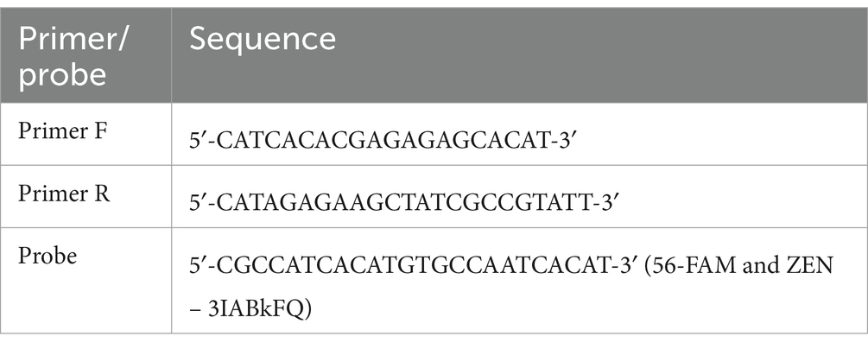This screenshot has height=349, width=868.
Task: Click the word "probe" in the header
Action: 62,73
